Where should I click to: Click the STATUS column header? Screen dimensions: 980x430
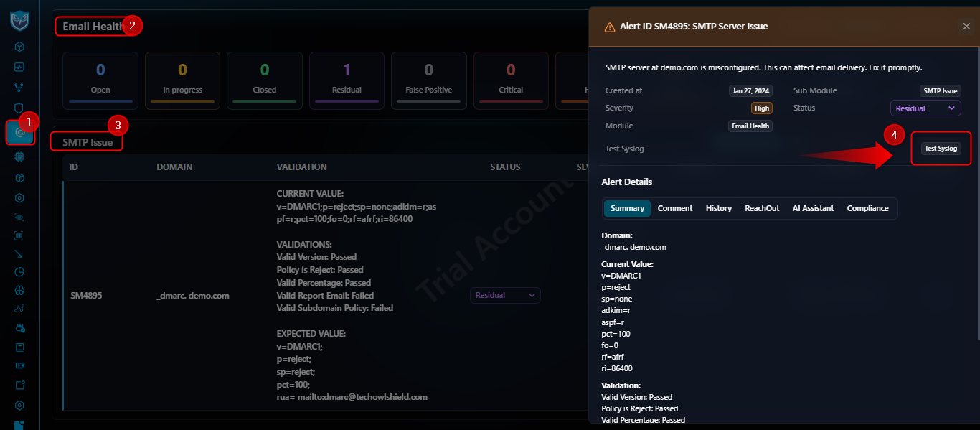(505, 167)
